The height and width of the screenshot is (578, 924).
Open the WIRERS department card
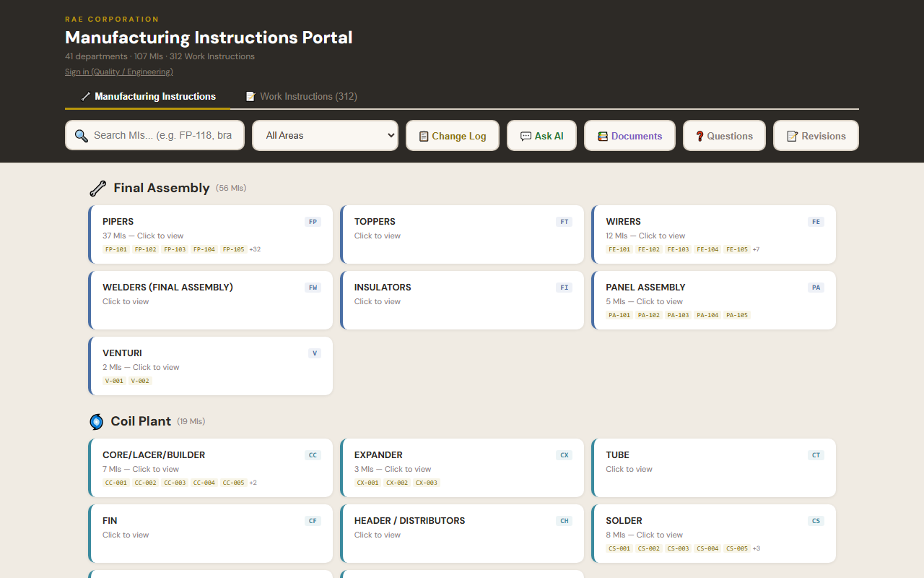point(714,235)
